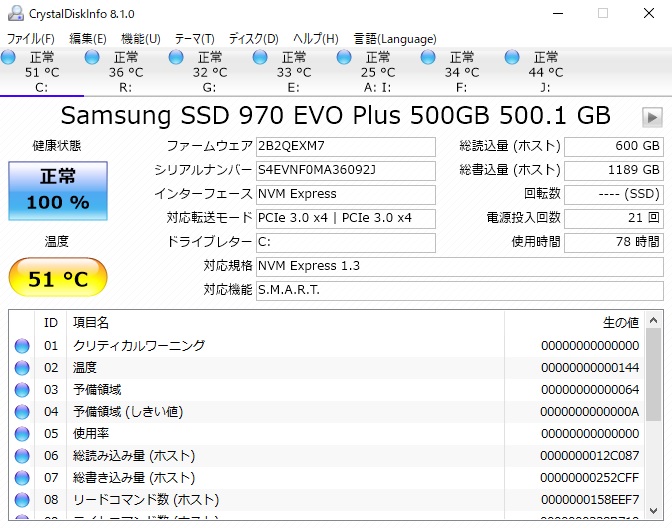Click the 対応機能 field S.M.A.R.T.
The width and height of the screenshot is (672, 528).
[460, 291]
